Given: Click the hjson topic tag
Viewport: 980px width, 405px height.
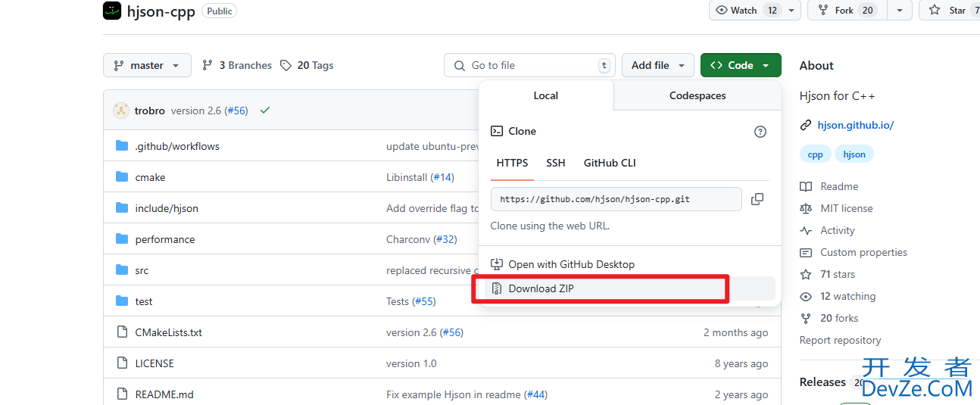Looking at the screenshot, I should click(854, 154).
